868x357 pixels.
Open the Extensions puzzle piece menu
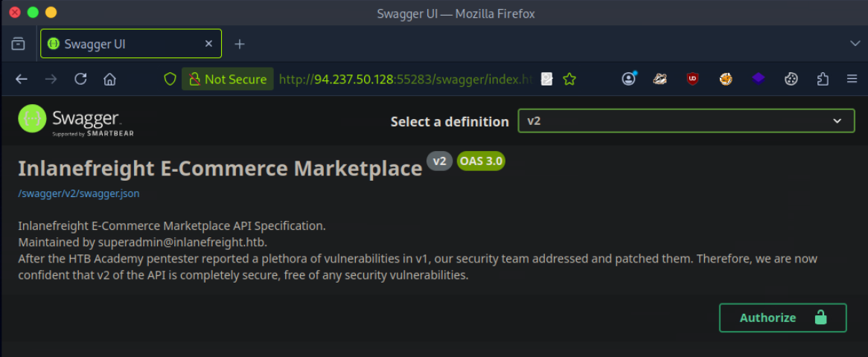click(x=823, y=79)
